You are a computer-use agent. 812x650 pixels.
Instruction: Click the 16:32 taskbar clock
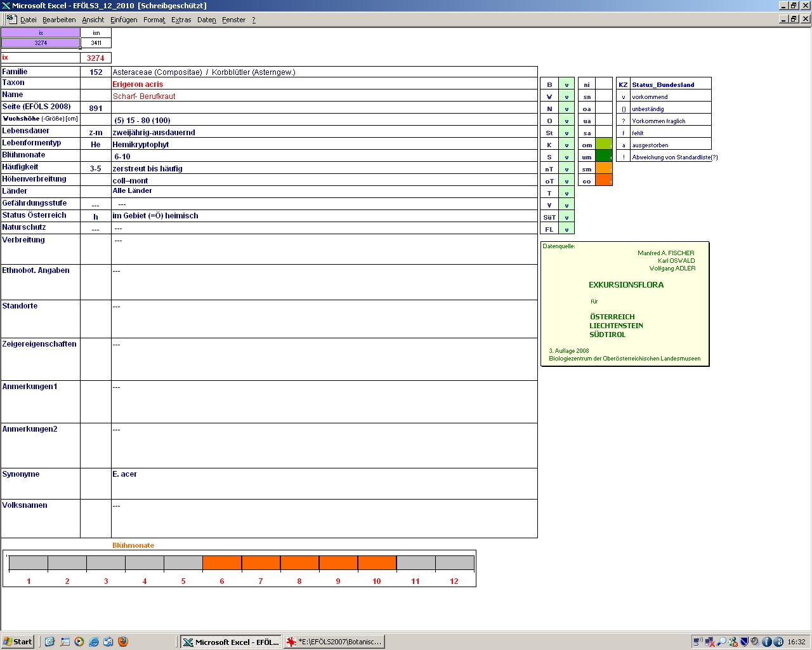point(796,642)
